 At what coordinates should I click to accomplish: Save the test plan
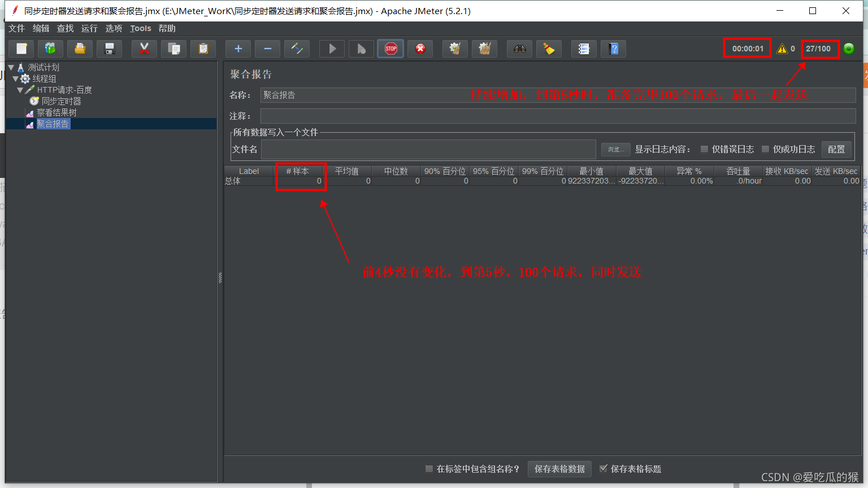point(109,49)
